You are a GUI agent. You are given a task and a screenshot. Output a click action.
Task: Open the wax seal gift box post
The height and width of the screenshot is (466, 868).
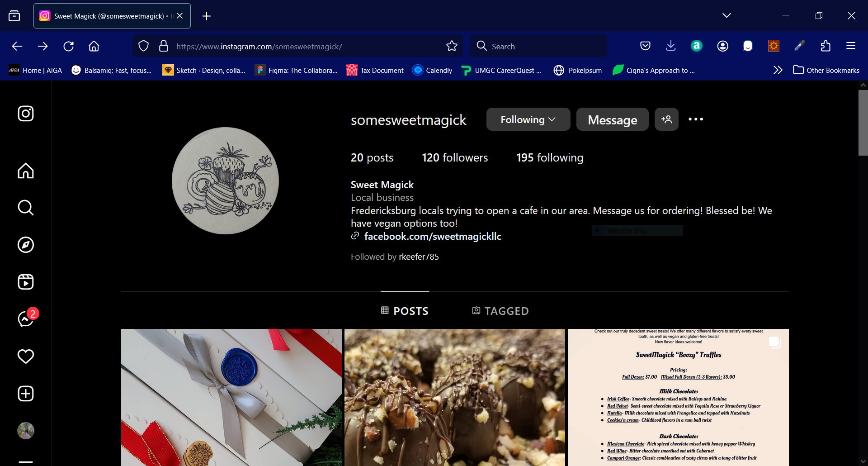[231, 397]
